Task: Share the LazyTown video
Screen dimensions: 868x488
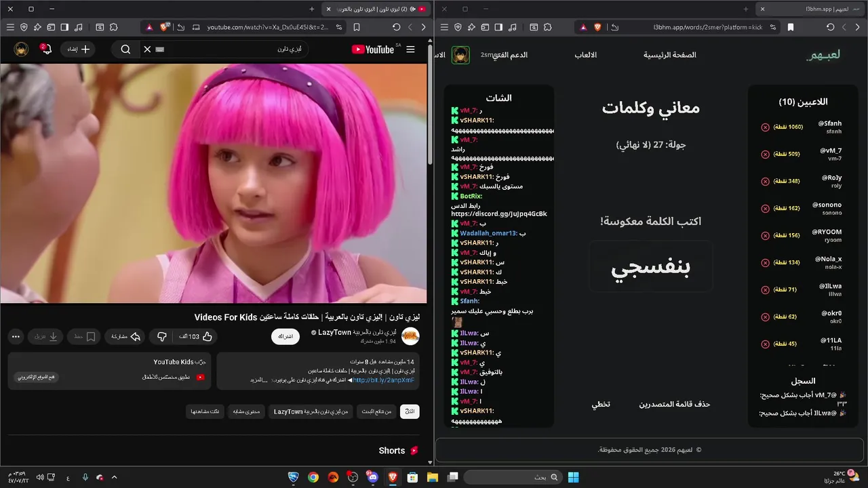Action: [x=125, y=336]
